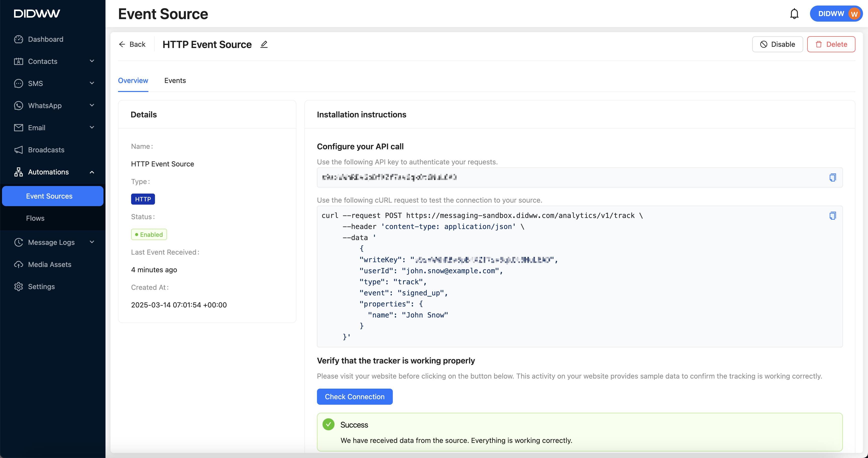Copy the cURL request snippet
The image size is (868, 458).
pos(832,215)
